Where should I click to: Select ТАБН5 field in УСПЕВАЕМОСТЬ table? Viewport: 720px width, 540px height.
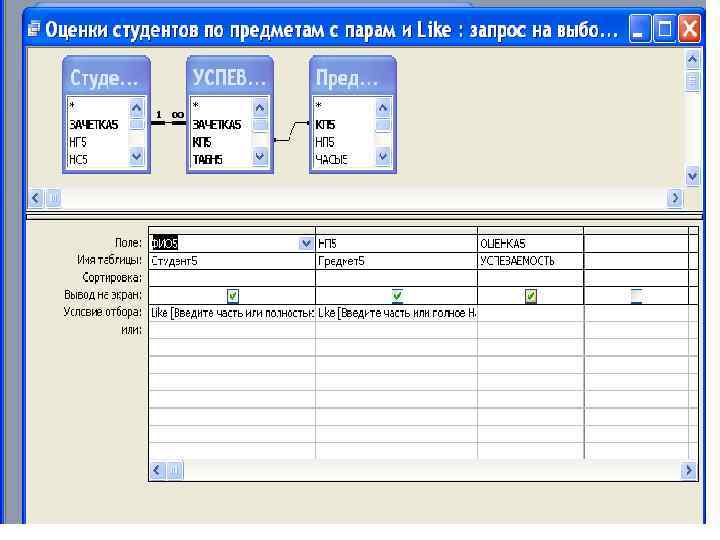(x=208, y=160)
